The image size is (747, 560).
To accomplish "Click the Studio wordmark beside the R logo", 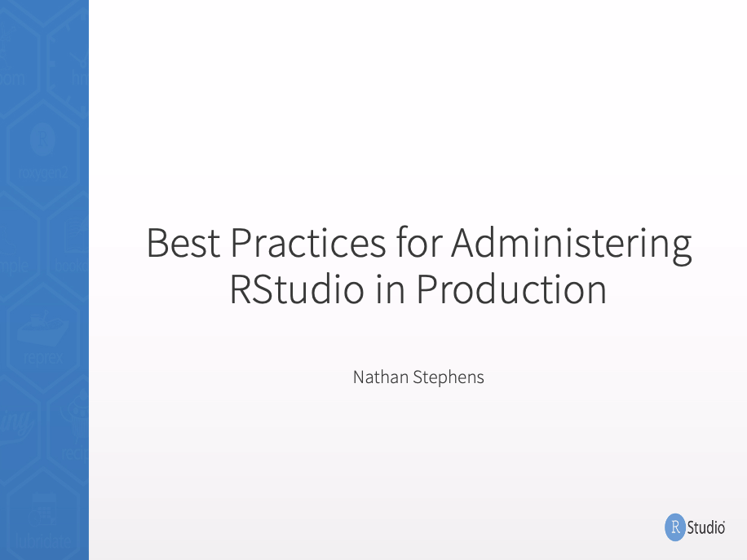I will [x=706, y=528].
